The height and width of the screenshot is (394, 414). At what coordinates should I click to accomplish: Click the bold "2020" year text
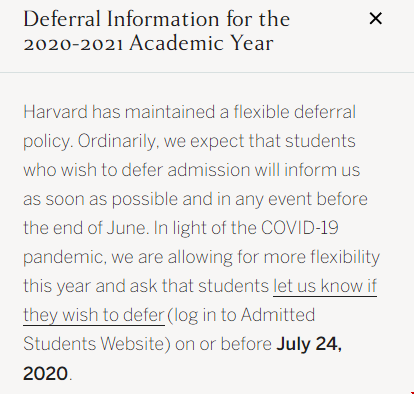[x=46, y=373]
